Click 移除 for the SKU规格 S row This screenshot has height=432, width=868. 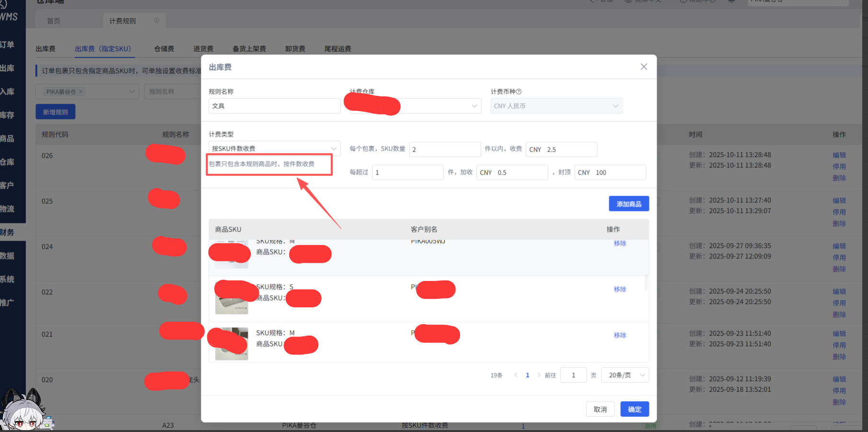click(620, 289)
